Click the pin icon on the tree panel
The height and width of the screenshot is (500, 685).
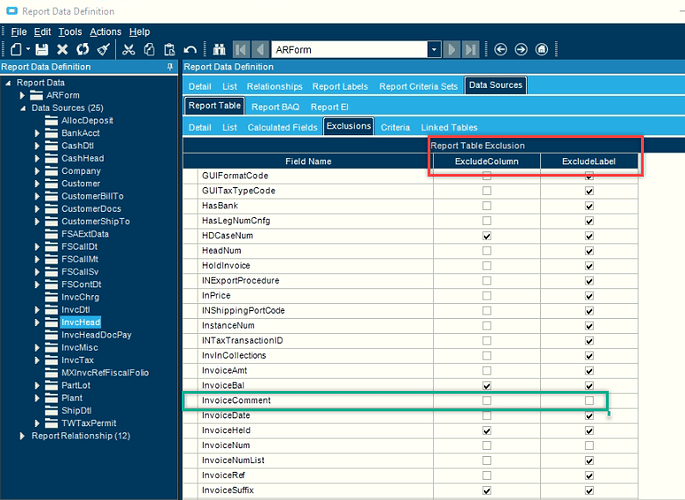click(x=171, y=67)
